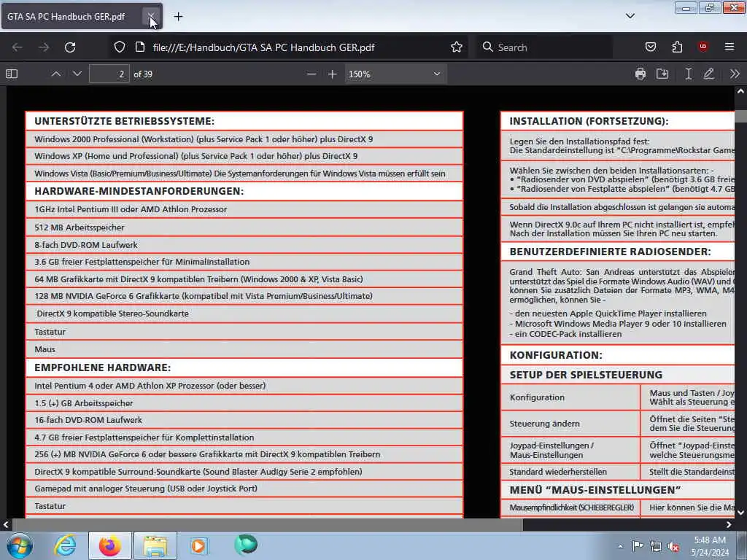Click the page number input field
This screenshot has width=747, height=560.
pos(109,74)
